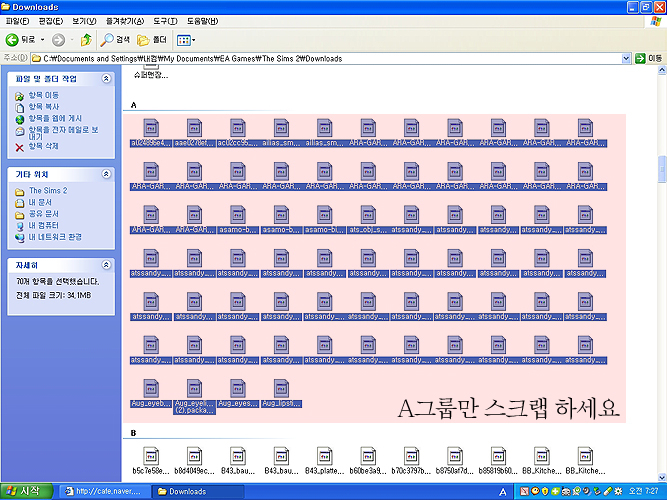Collapse the File and Folder Tasks panel
667x500 pixels.
tap(107, 78)
